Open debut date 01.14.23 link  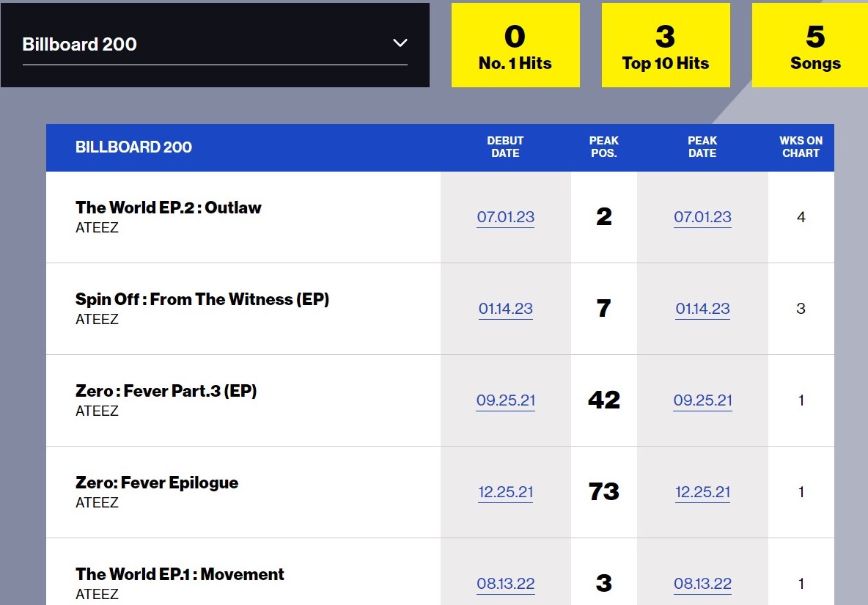[505, 309]
